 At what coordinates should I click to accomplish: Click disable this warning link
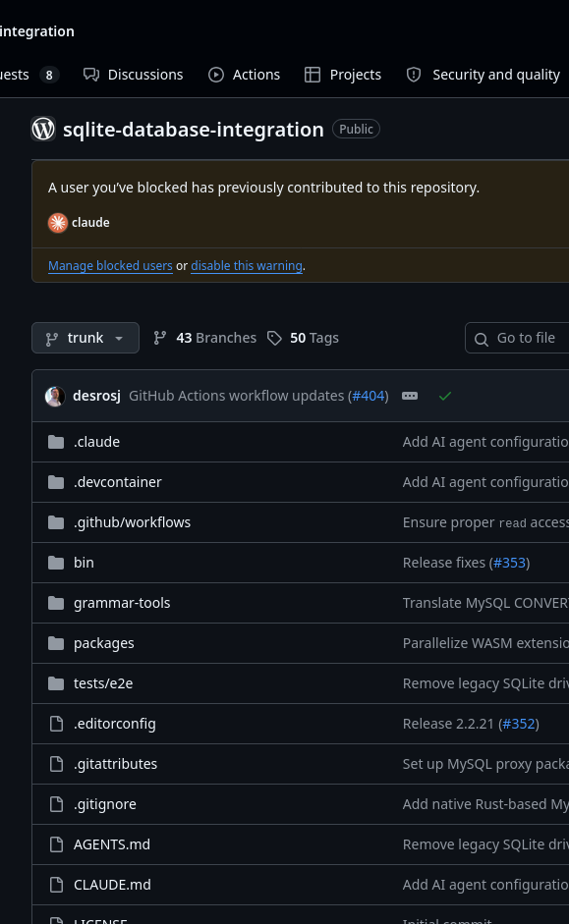point(247,266)
